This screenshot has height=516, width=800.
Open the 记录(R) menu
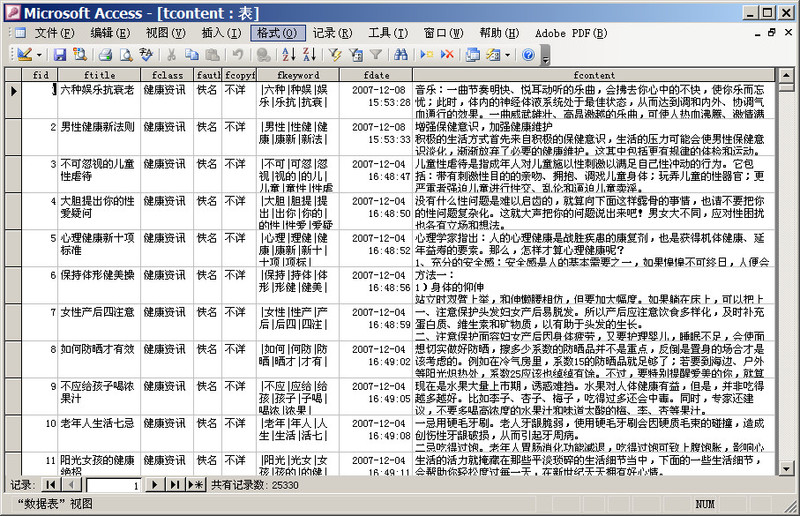click(332, 33)
